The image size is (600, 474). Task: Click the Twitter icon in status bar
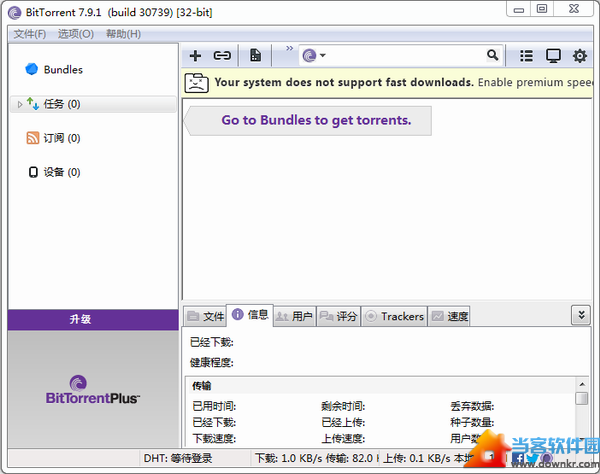(x=532, y=458)
